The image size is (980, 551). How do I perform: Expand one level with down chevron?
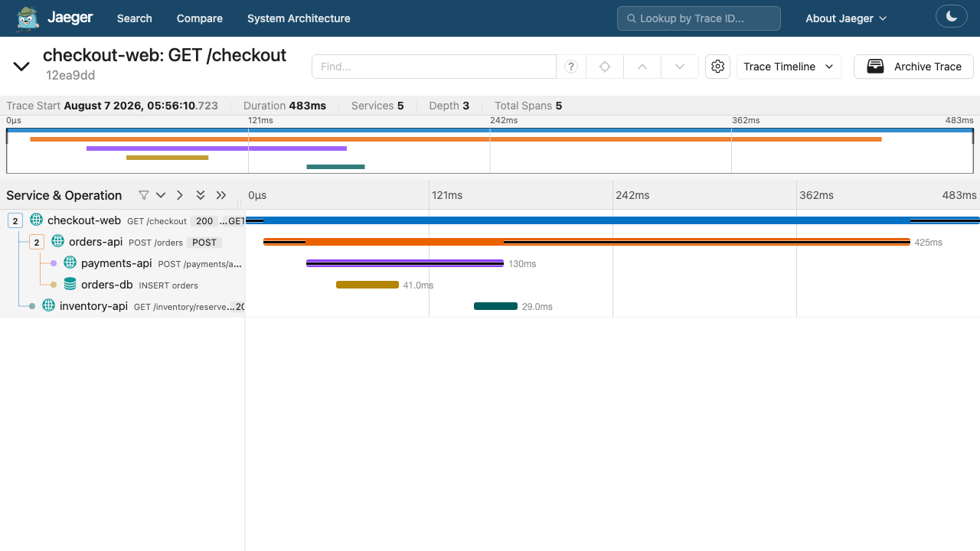pos(161,195)
